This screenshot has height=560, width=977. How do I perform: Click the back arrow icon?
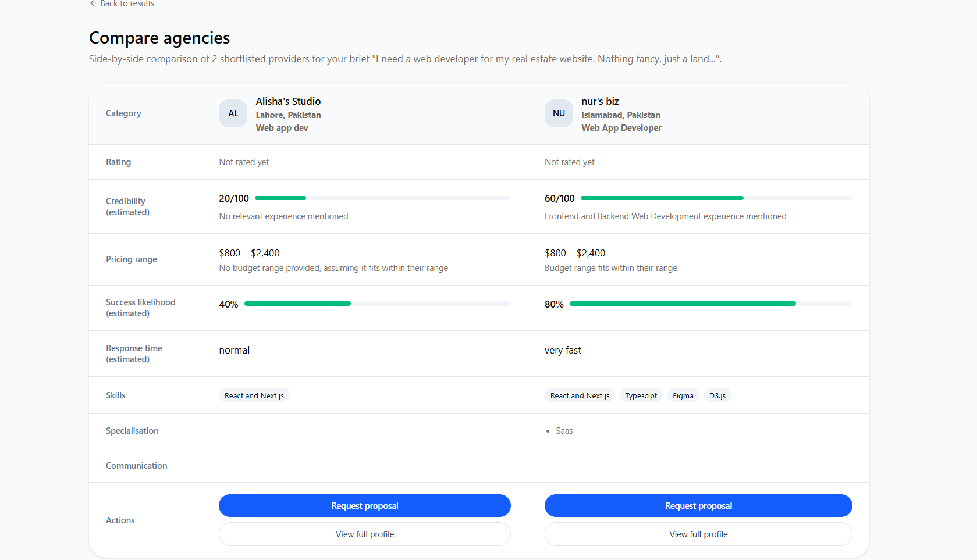point(93,3)
